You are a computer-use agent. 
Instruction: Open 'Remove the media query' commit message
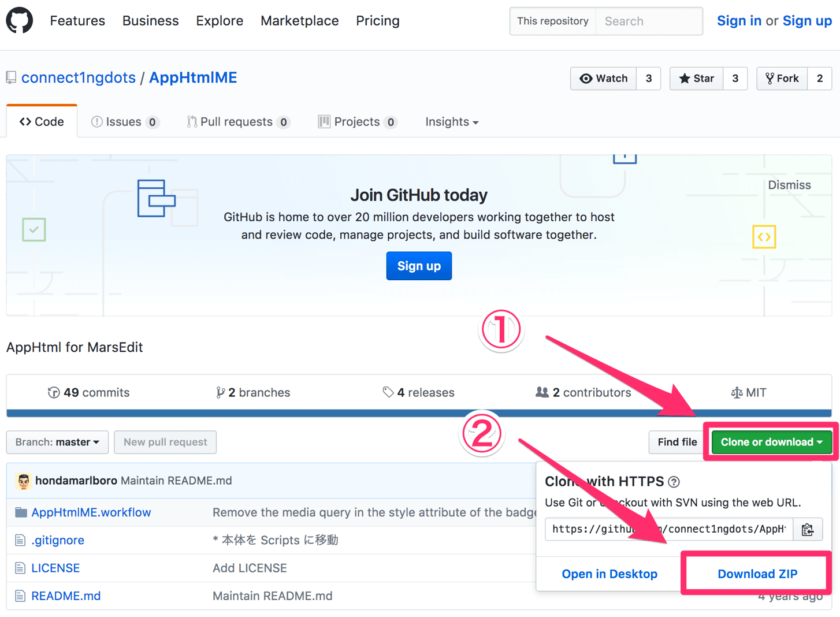374,512
